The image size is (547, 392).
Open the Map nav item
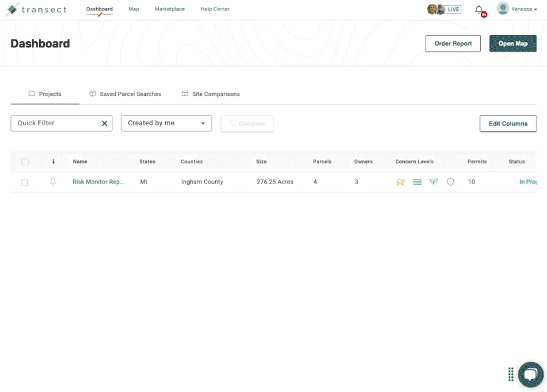pos(134,9)
